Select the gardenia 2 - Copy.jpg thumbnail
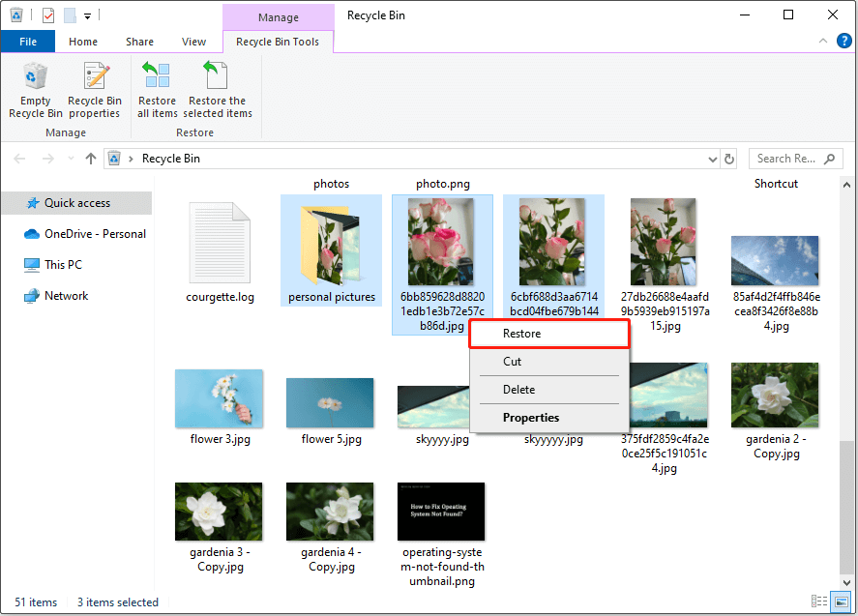The width and height of the screenshot is (858, 616). pos(775,395)
